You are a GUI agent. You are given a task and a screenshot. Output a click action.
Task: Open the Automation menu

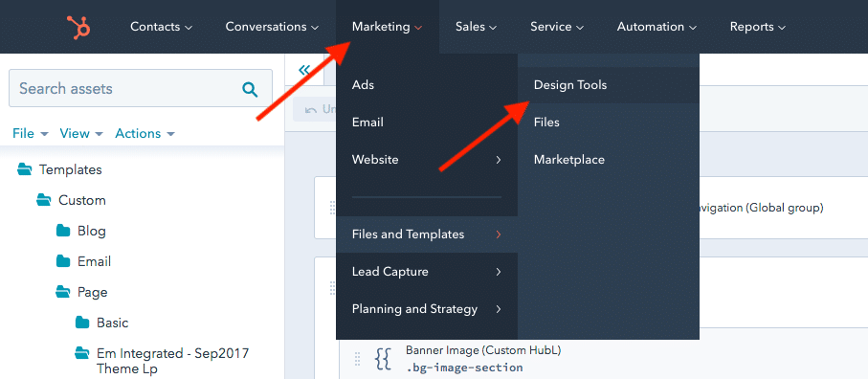click(657, 27)
